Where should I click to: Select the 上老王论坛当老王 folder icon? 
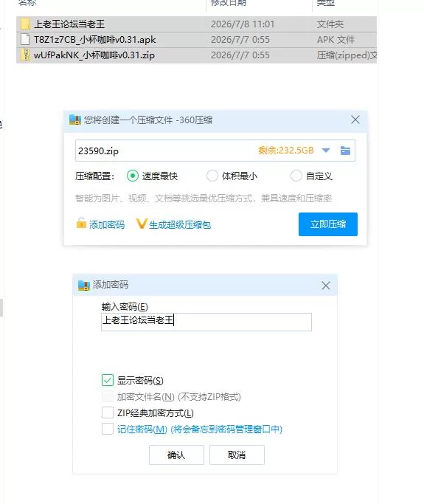coord(25,24)
